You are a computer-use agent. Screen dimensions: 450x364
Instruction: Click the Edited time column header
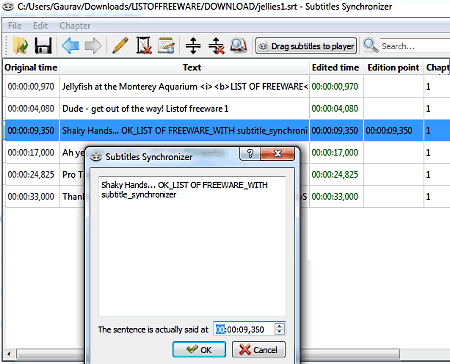coord(336,67)
